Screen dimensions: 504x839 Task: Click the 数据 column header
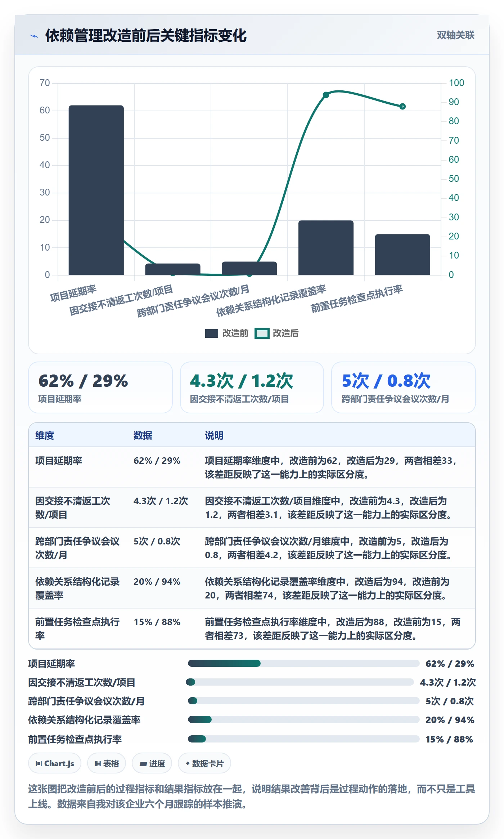coord(143,435)
